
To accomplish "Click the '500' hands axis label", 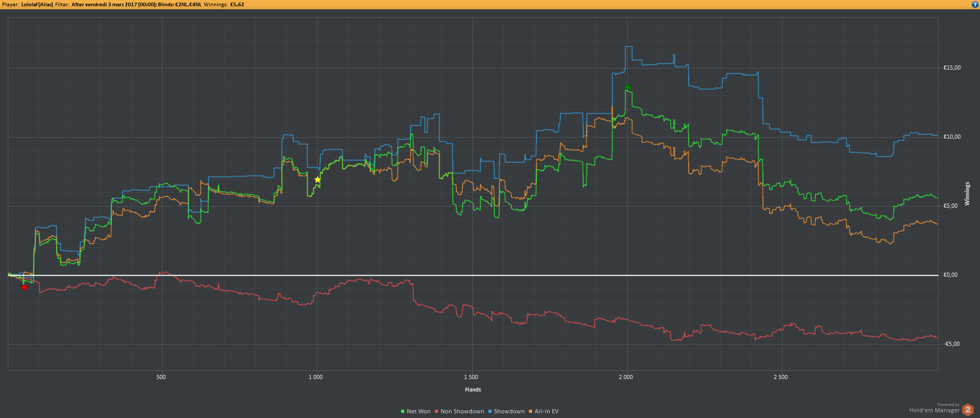I will [x=161, y=377].
